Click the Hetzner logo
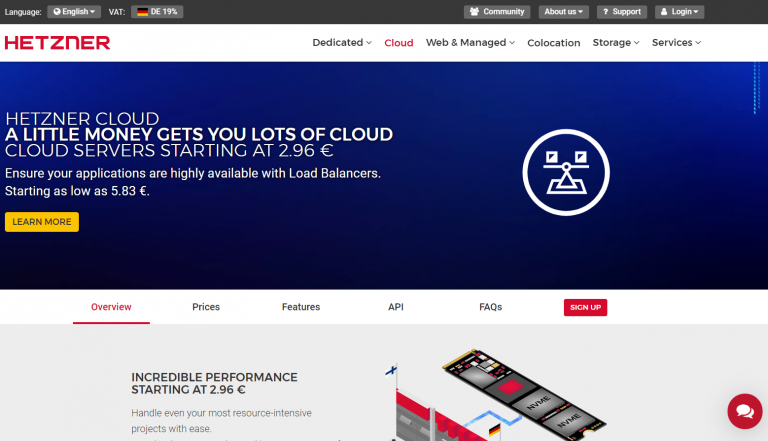Viewport: 768px width, 441px height. click(x=57, y=43)
